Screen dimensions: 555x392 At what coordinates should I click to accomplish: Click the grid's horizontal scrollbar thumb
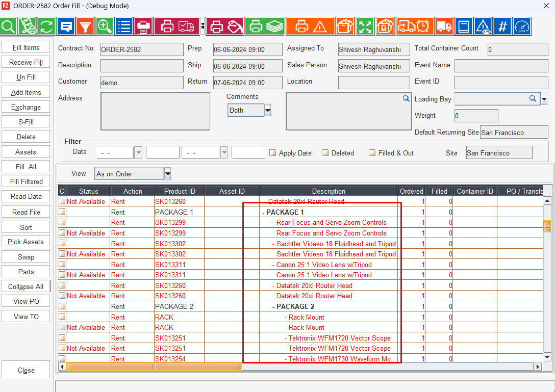154,367
